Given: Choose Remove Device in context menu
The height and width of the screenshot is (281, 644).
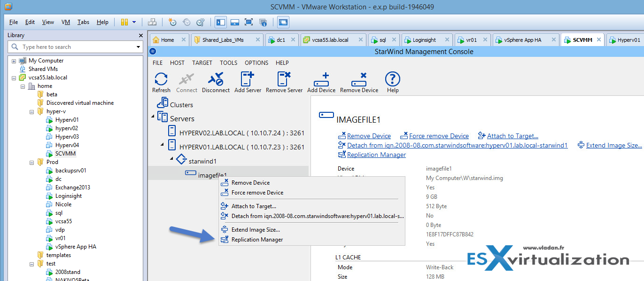Looking at the screenshot, I should click(312, 182).
